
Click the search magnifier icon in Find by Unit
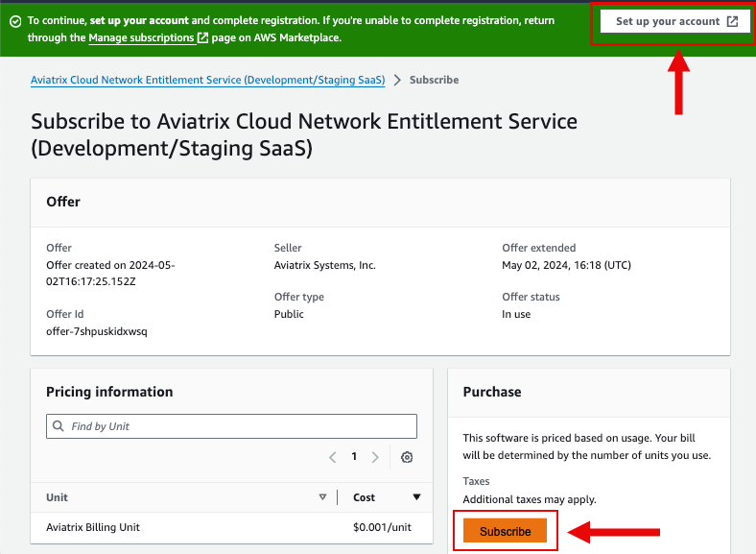(x=58, y=425)
